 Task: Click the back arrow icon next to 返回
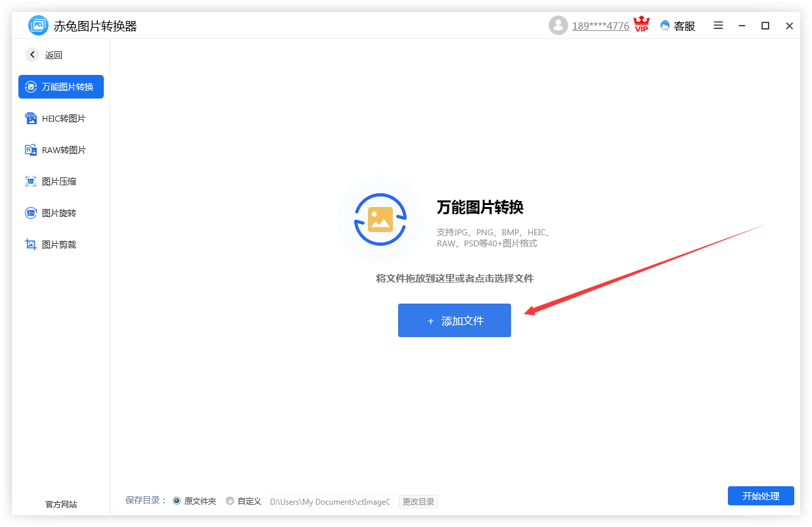[32, 55]
